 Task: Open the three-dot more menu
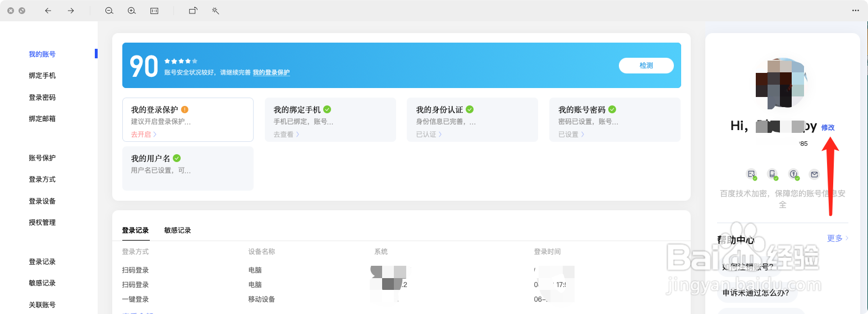[856, 11]
